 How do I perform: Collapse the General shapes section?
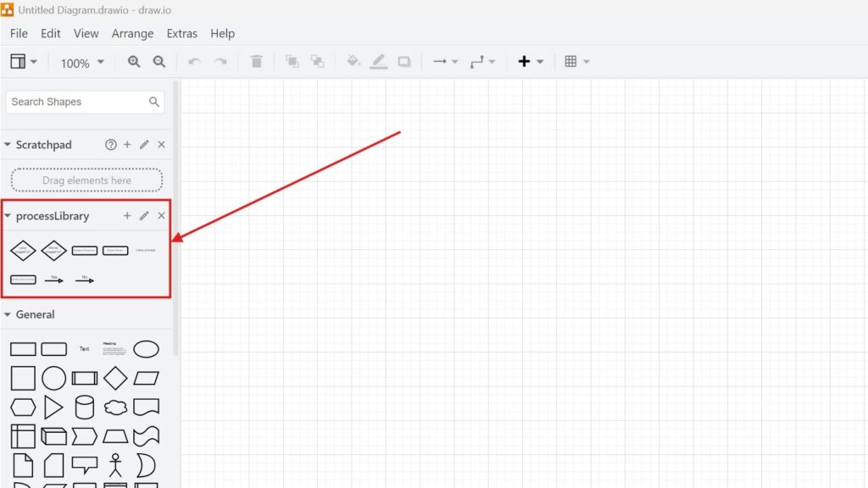(x=7, y=314)
